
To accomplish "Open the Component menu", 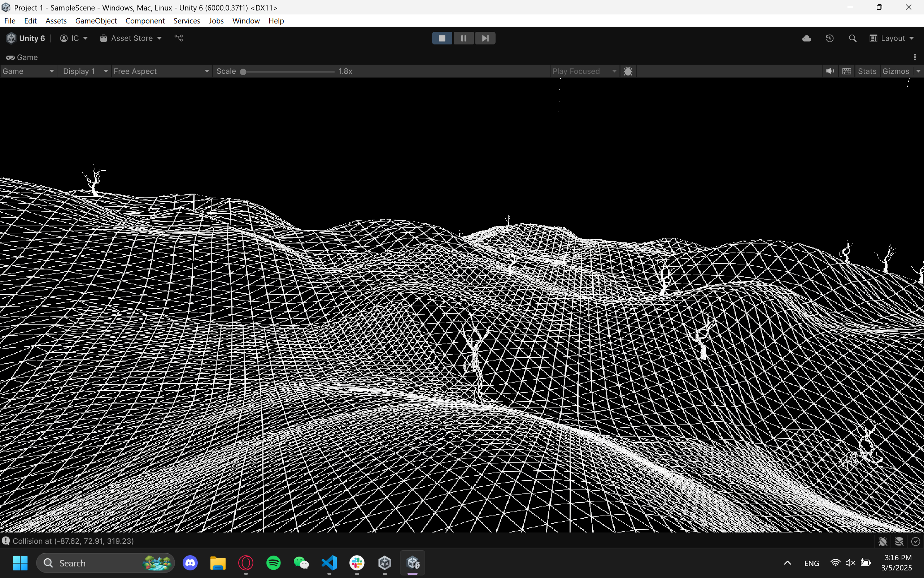I will click(145, 21).
